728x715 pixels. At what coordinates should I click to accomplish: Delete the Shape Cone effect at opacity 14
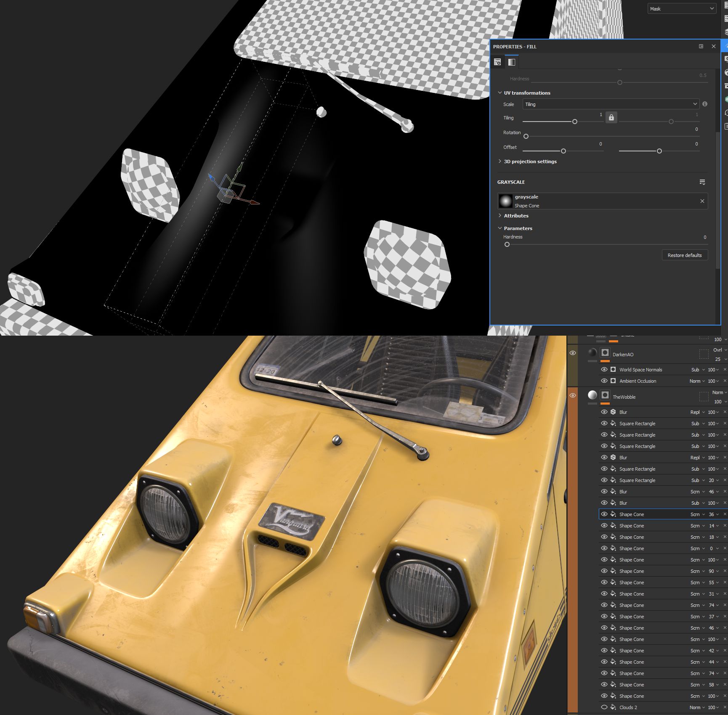click(x=725, y=526)
